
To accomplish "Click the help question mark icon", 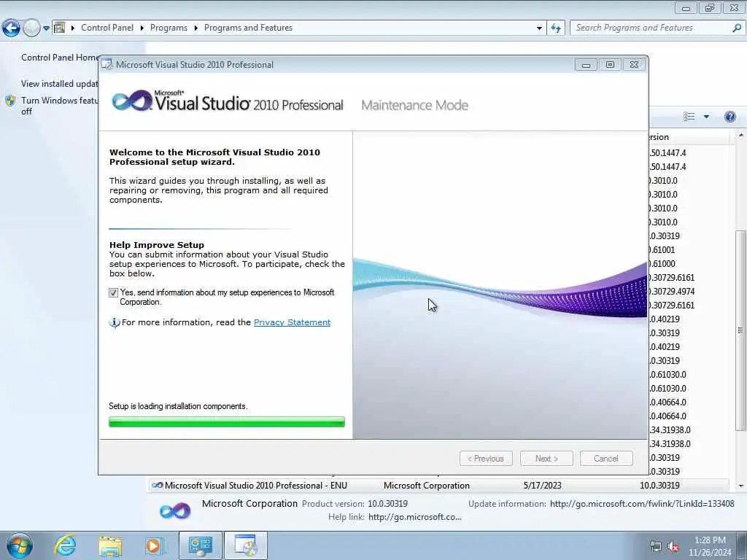I will (729, 117).
